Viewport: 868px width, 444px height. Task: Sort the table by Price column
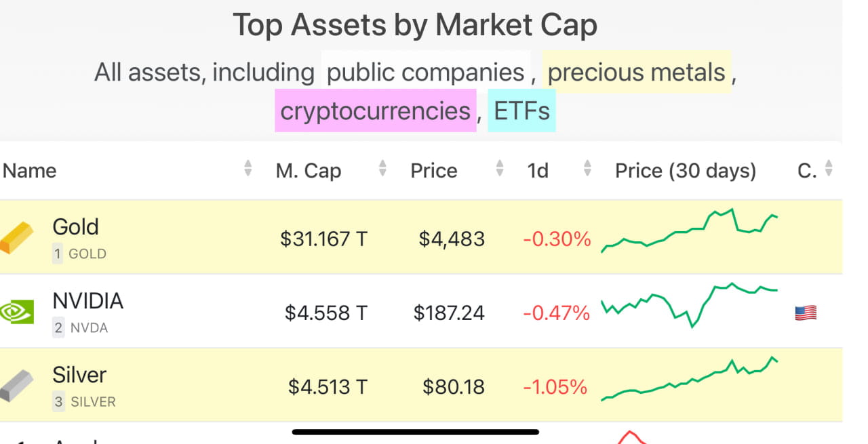[433, 170]
